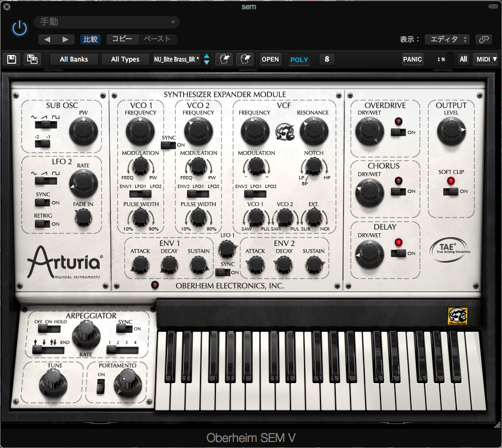Click the Arpeggiator Rate knob
Image resolution: width=502 pixels, height=448 pixels.
(86, 335)
